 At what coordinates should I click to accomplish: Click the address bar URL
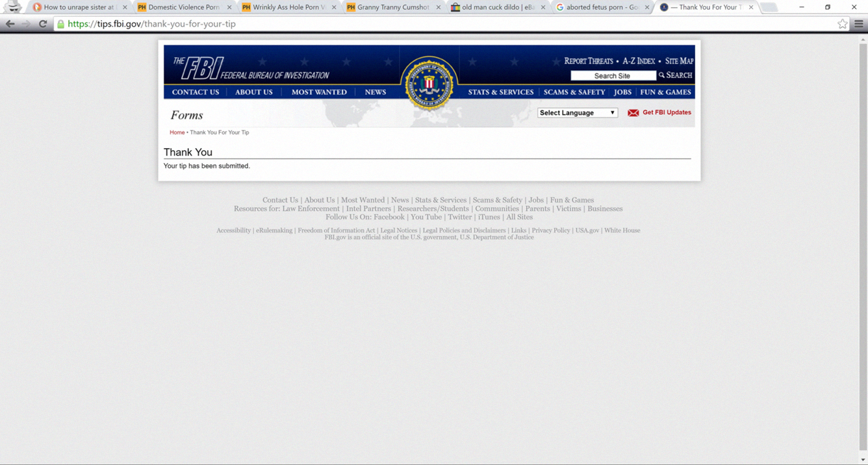151,24
